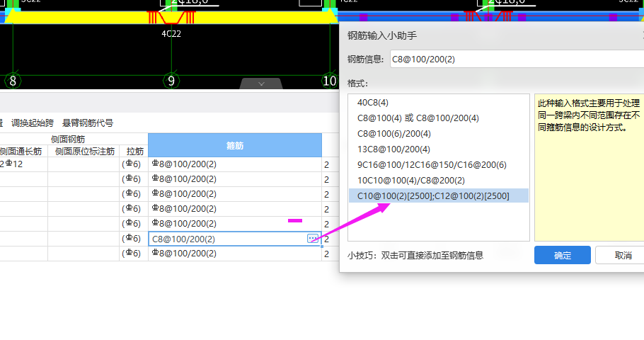Select format 9C16@100/12C16@150/C16@200(6)

point(439,165)
